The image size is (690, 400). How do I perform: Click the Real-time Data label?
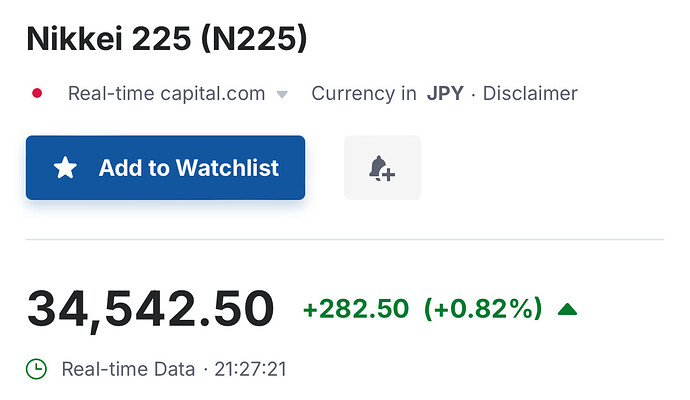(128, 369)
